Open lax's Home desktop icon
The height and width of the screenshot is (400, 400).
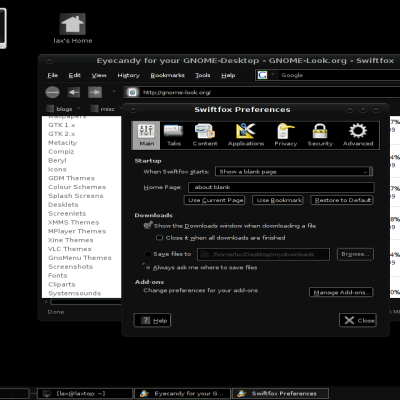pyautogui.click(x=73, y=29)
